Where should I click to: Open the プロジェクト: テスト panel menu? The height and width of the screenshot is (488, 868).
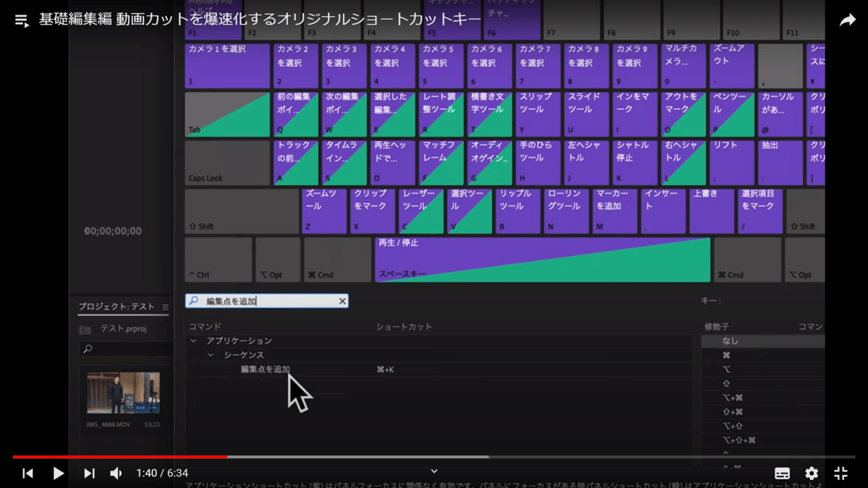tap(166, 306)
